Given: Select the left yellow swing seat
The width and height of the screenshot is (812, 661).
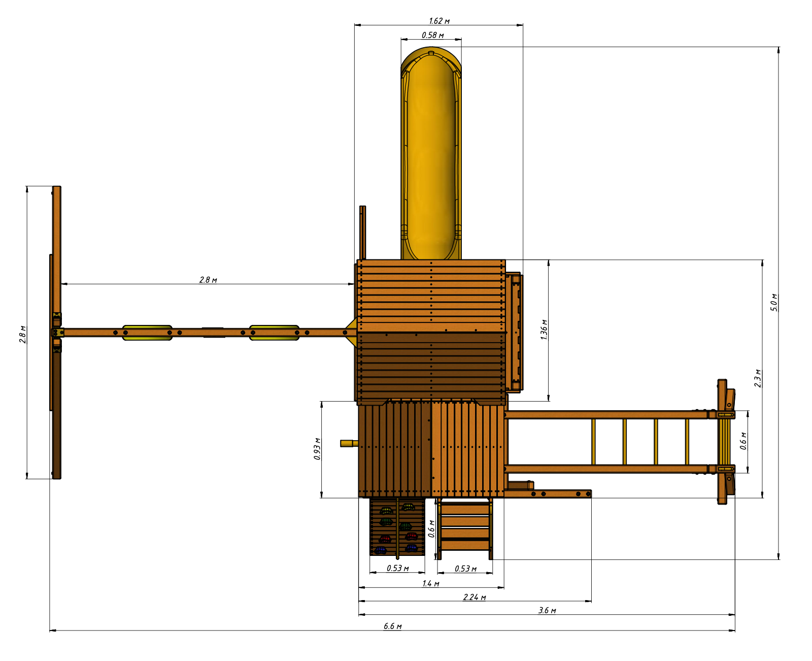Looking at the screenshot, I should [x=147, y=333].
